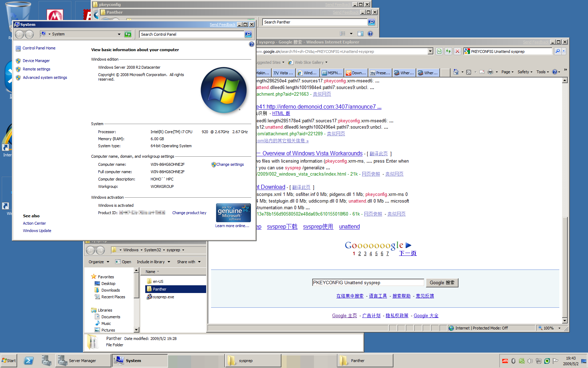Click the System window help icon
The image size is (588, 368).
point(251,44)
